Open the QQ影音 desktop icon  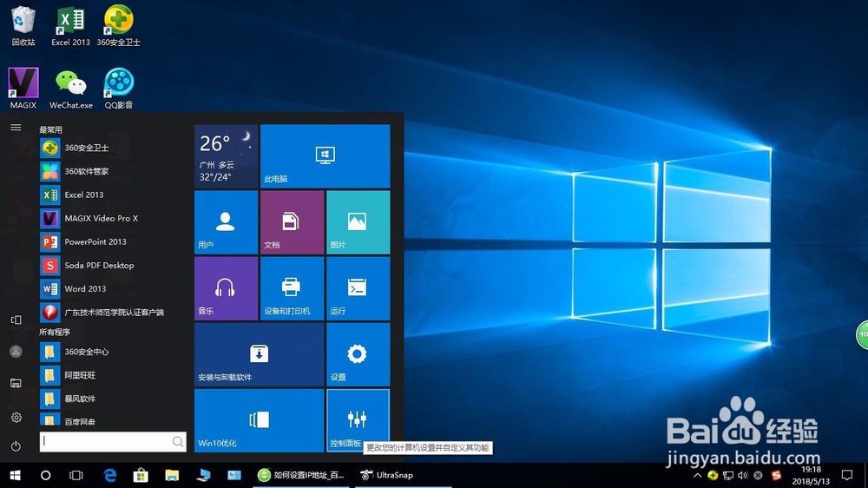point(118,89)
